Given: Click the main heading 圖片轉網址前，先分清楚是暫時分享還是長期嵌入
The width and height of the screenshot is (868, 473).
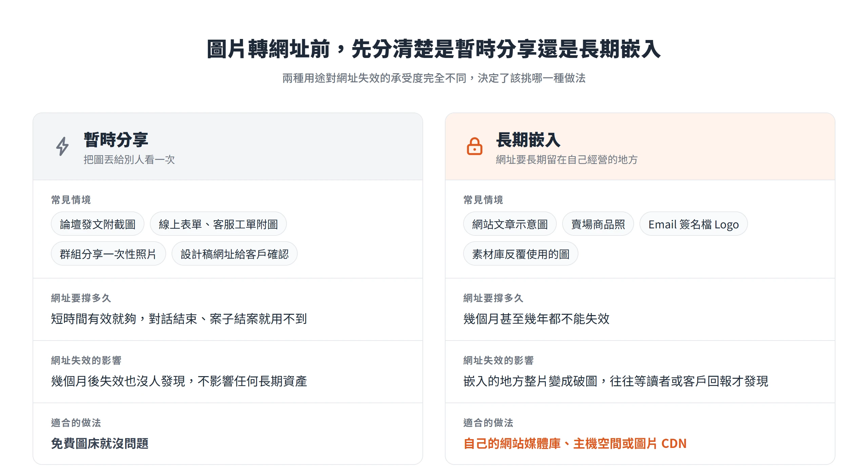Looking at the screenshot, I should 434,49.
